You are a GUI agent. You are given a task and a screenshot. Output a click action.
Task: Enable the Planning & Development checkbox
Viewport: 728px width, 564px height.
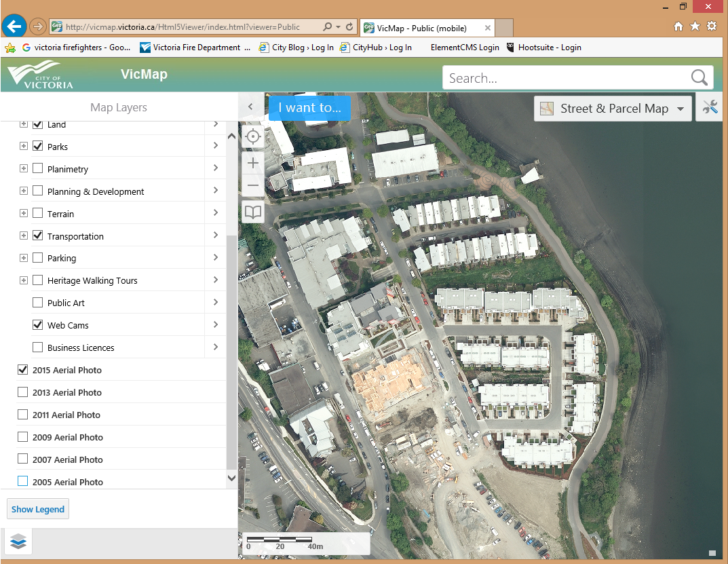pyautogui.click(x=37, y=191)
